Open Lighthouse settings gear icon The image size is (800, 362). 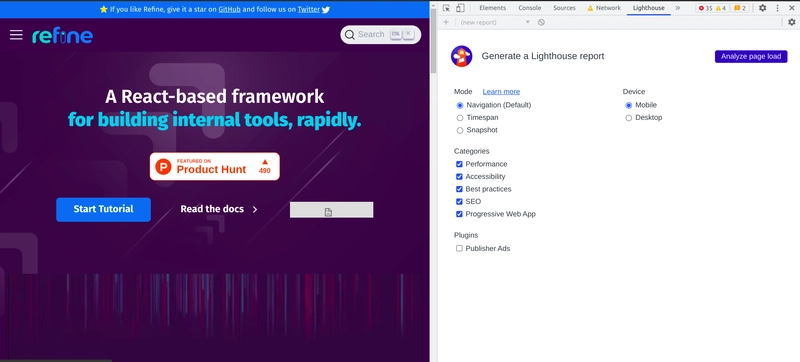[791, 22]
